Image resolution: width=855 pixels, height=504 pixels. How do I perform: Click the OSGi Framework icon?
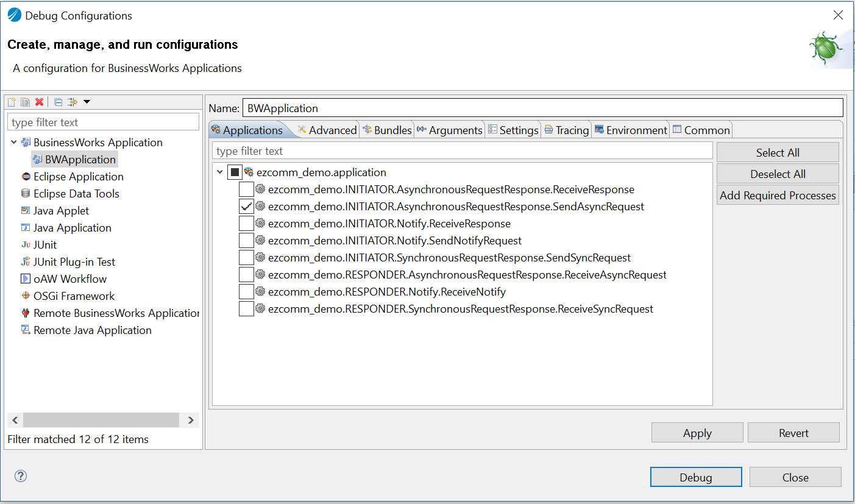click(26, 296)
